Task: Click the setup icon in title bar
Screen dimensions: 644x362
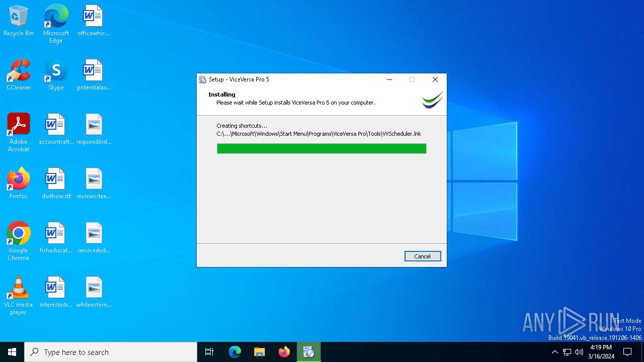Action: pos(202,79)
